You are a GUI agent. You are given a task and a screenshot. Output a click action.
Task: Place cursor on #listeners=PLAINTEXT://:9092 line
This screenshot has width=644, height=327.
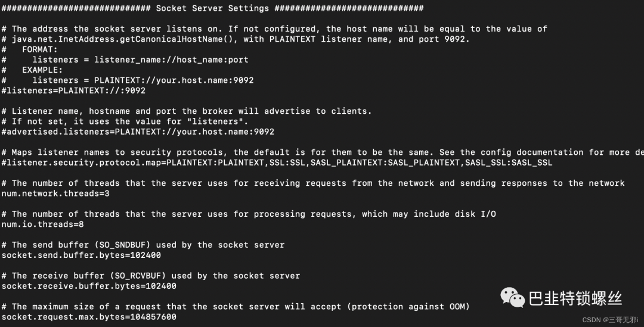click(73, 91)
